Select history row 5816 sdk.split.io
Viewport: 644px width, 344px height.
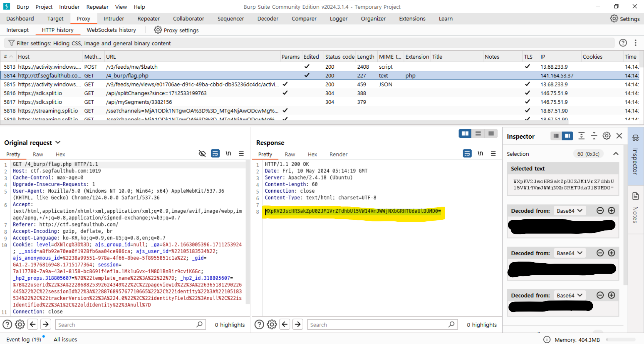320,93
